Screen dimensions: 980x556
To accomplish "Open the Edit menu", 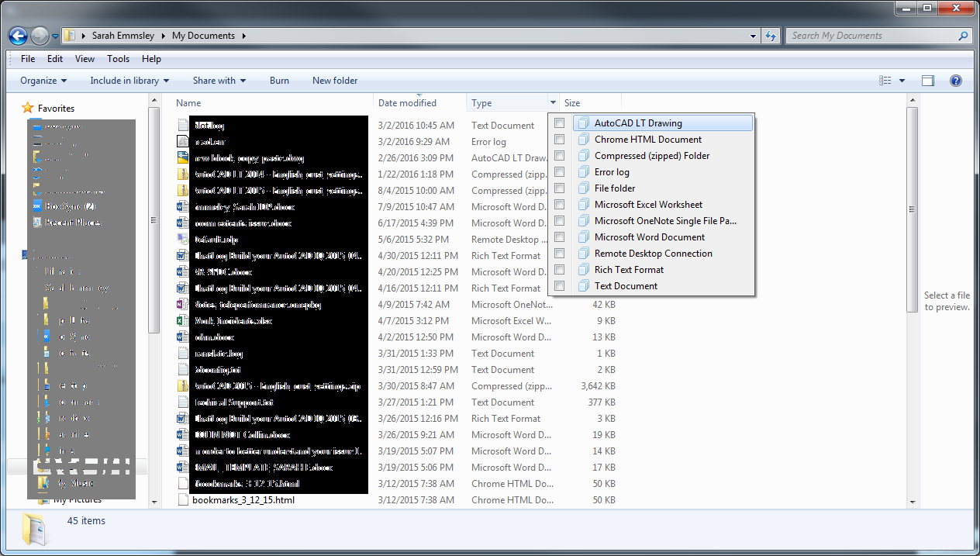I will tap(55, 59).
